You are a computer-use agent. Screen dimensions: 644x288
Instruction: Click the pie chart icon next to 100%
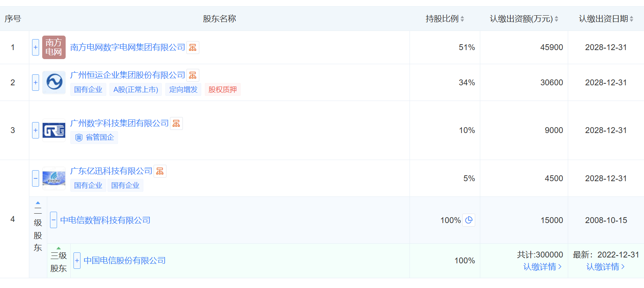469,220
